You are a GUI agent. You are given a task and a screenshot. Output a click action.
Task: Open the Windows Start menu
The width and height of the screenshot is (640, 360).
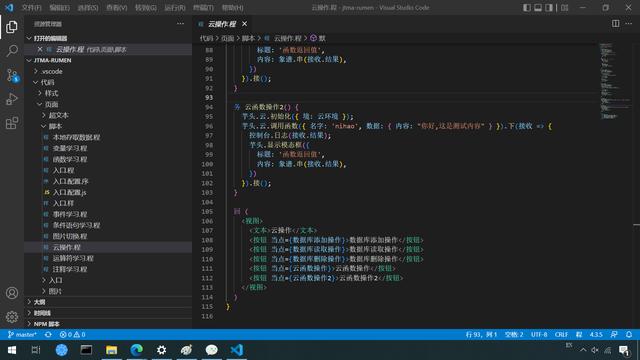click(12, 350)
